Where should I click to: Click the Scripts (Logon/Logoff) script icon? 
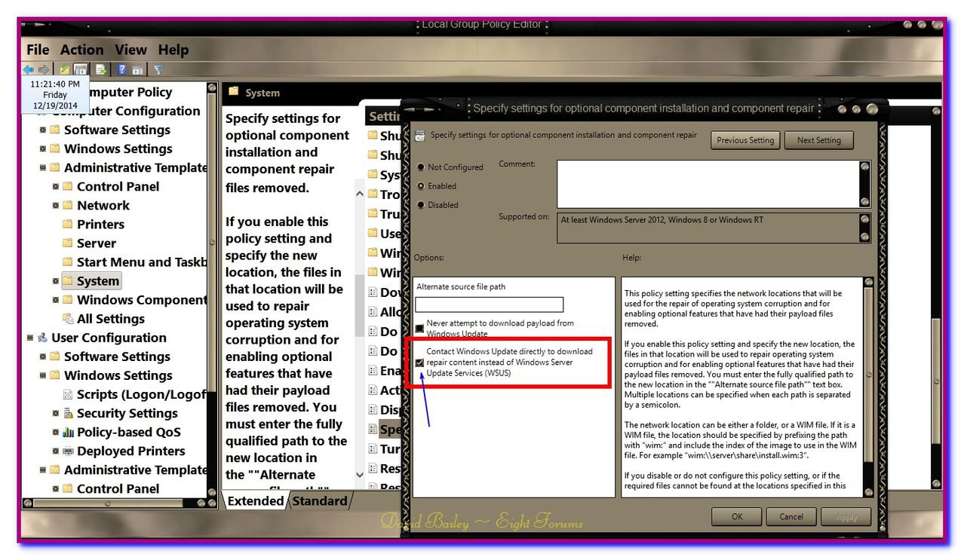pos(68,394)
